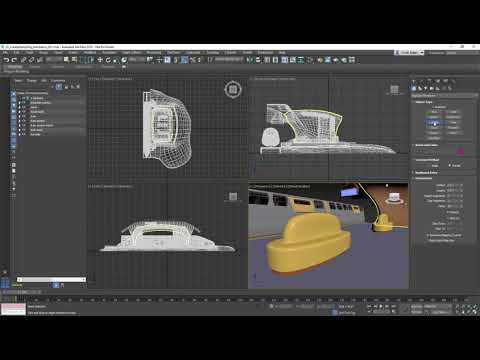Open the selection filter dropdown in toolbar
The width and height of the screenshot is (480, 360).
(x=54, y=60)
